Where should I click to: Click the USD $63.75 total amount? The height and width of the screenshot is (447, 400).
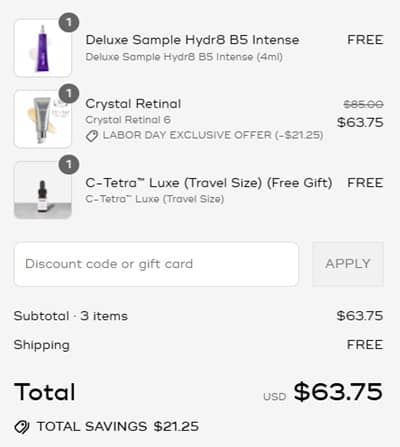pyautogui.click(x=323, y=392)
